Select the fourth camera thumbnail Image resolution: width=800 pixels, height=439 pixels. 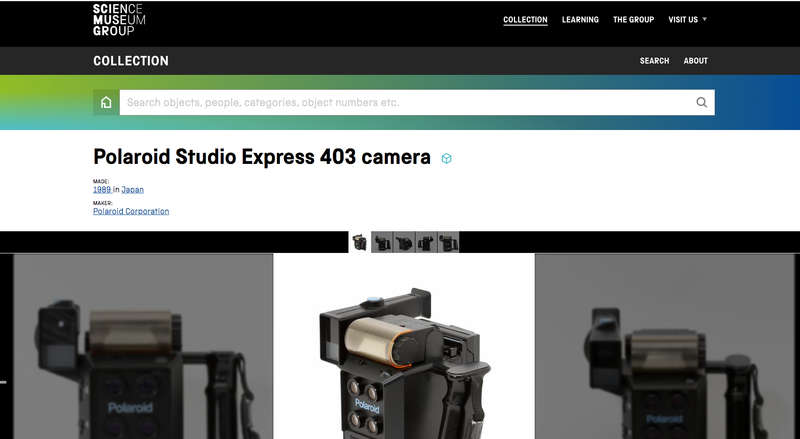426,242
